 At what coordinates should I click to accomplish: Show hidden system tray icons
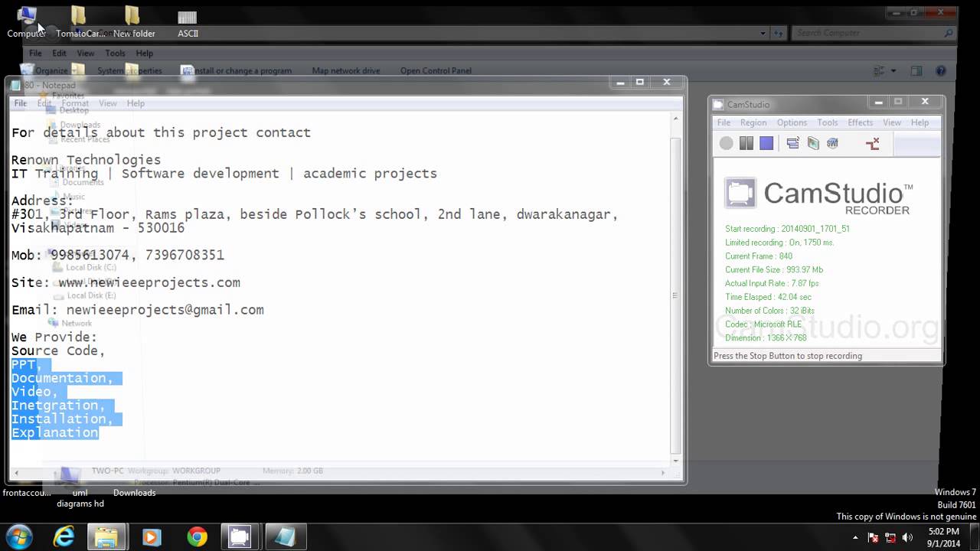click(x=854, y=537)
